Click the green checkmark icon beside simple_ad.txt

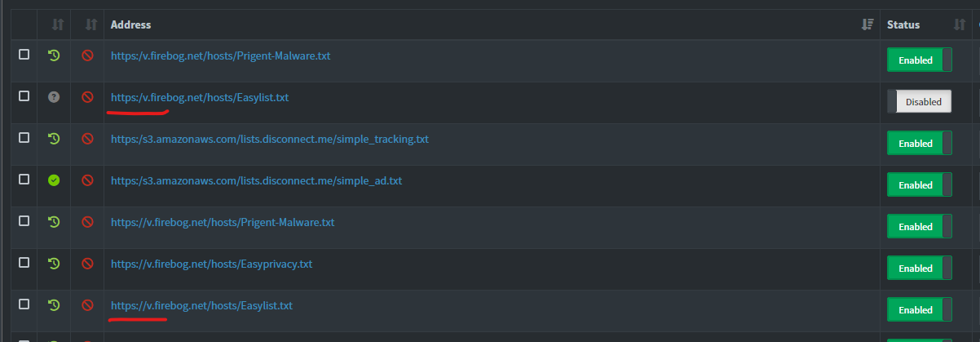click(x=54, y=180)
